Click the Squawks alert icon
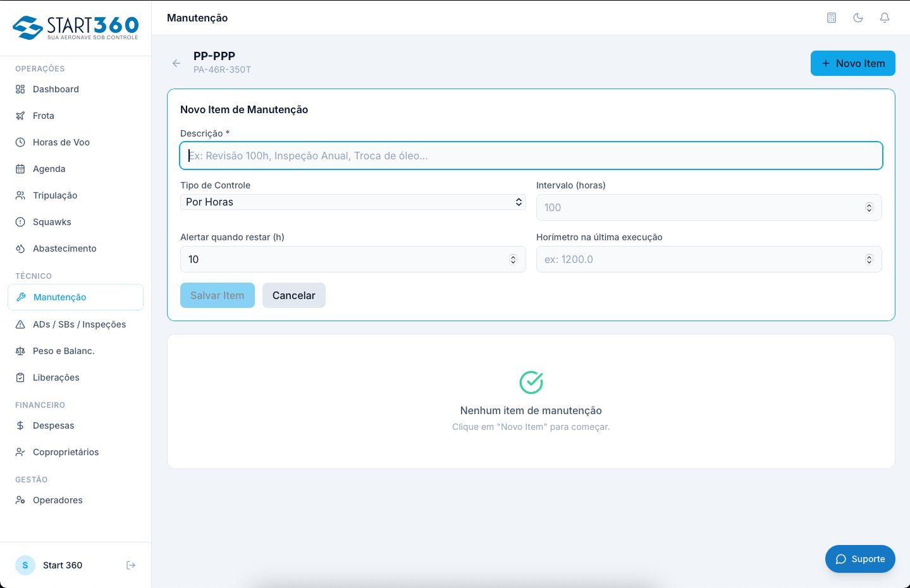The image size is (910, 588). click(20, 222)
